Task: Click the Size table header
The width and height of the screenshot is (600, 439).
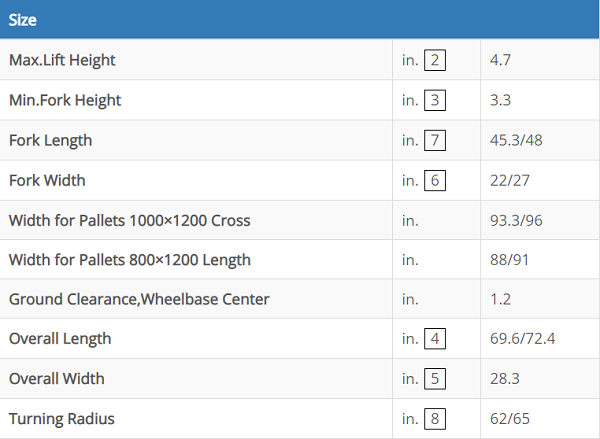Action: 24,18
